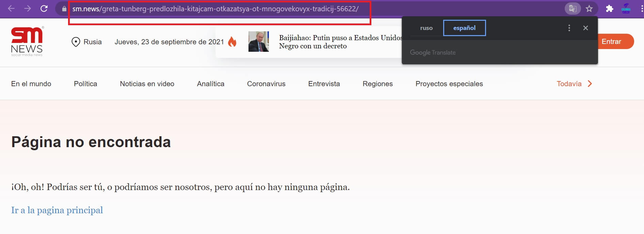Open the Coronavirus section

266,84
